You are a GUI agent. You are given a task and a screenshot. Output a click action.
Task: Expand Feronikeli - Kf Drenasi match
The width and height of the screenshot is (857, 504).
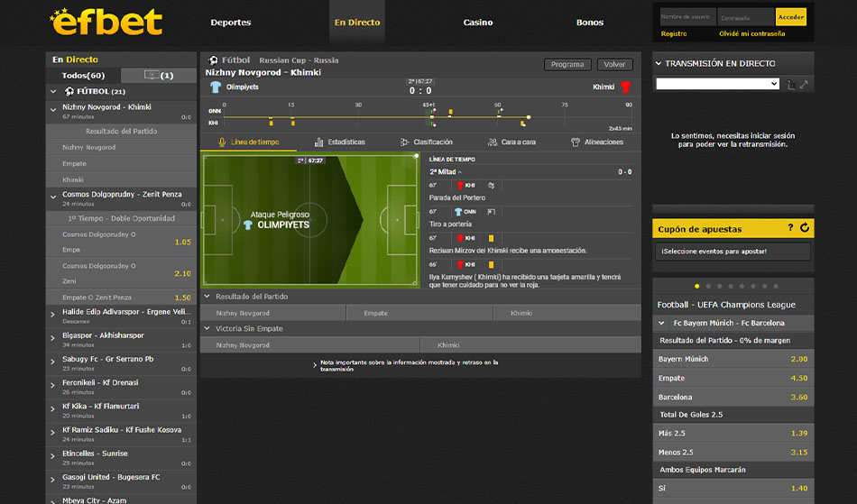click(x=53, y=385)
